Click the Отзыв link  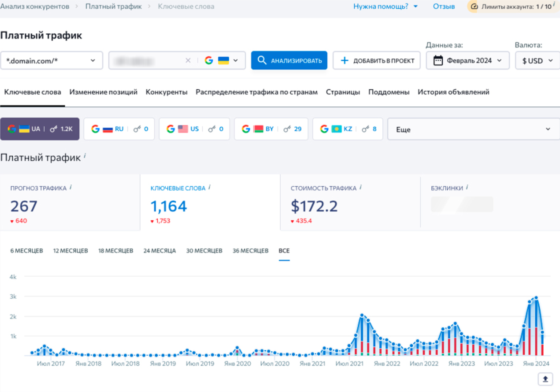(443, 6)
